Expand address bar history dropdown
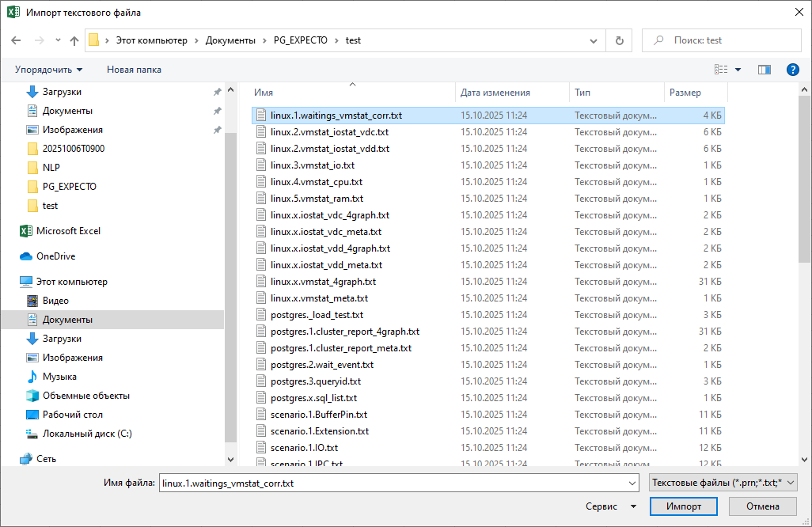The image size is (812, 527). click(x=594, y=41)
